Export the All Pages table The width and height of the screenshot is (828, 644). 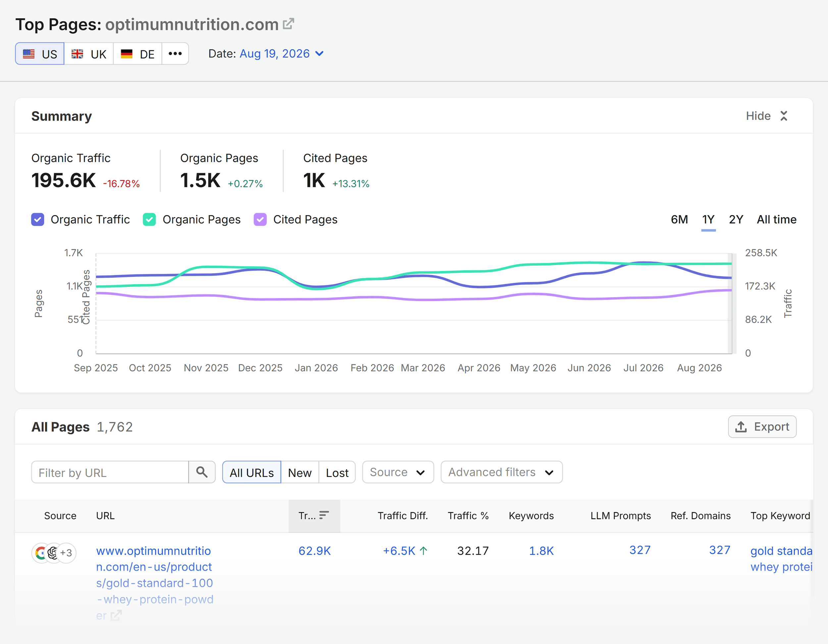(762, 427)
